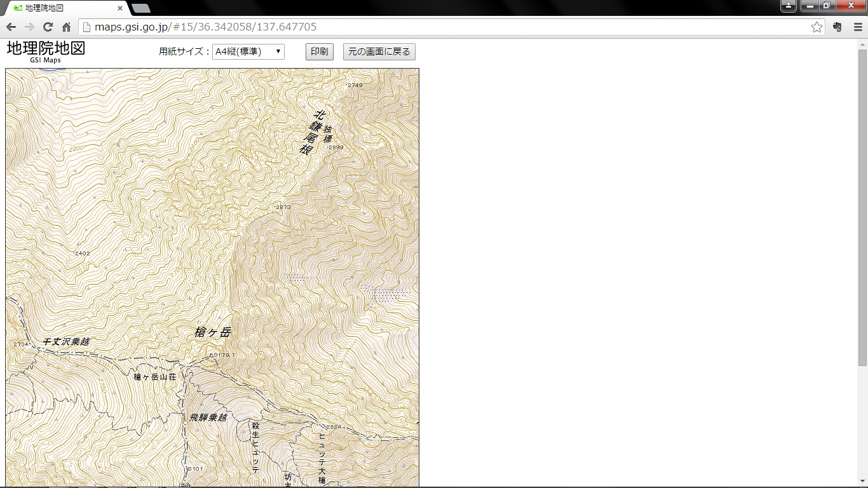Go back to the previous page

click(11, 27)
